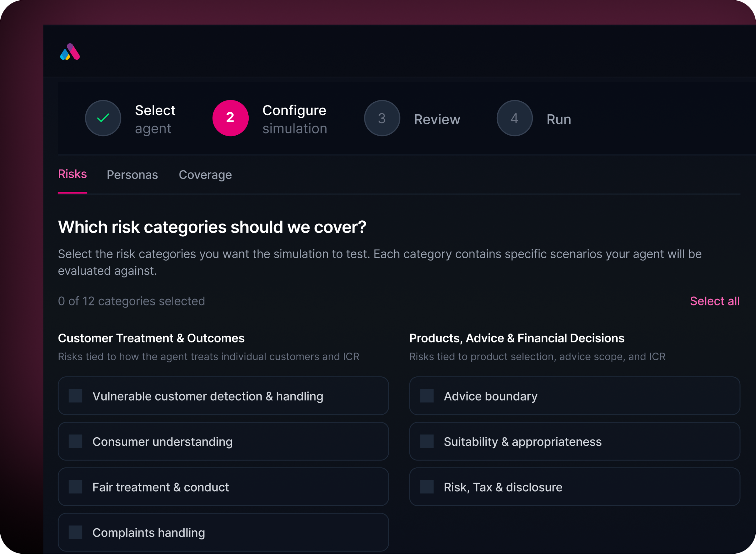Click the 'Fair treatment & conduct' label
This screenshot has height=554, width=756.
161,487
